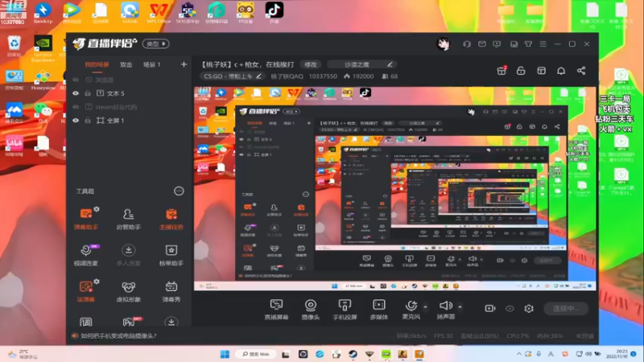Click the 连接中 start stream button

tap(566, 308)
